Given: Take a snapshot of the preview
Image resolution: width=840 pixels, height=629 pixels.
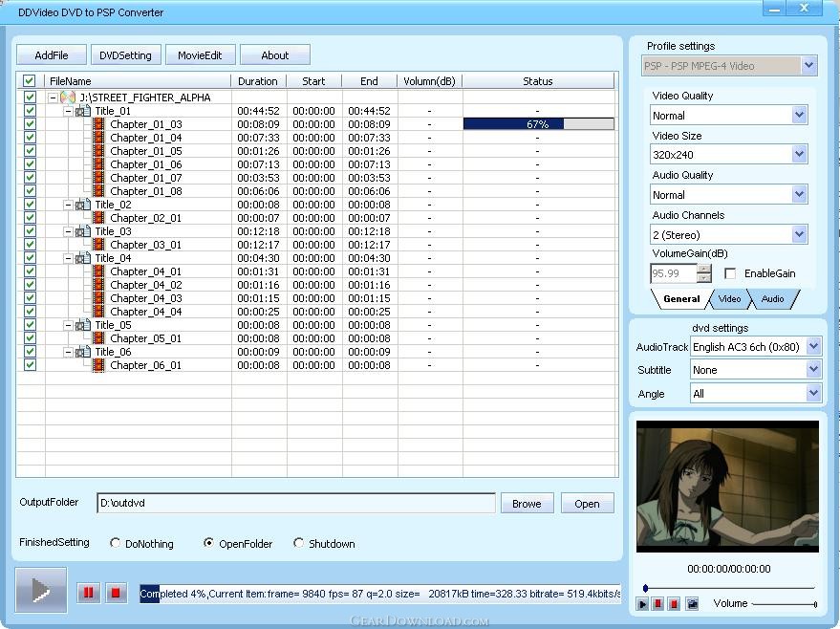Looking at the screenshot, I should point(692,604).
